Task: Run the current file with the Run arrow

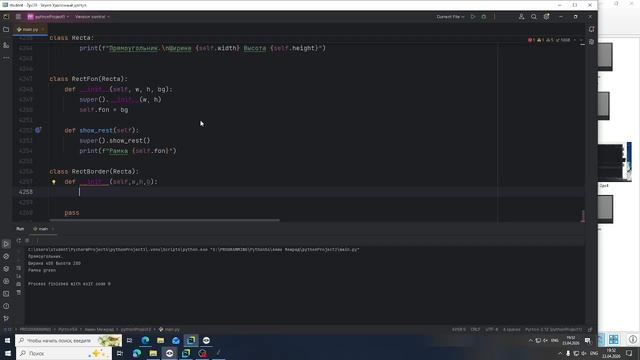Action: click(x=473, y=17)
